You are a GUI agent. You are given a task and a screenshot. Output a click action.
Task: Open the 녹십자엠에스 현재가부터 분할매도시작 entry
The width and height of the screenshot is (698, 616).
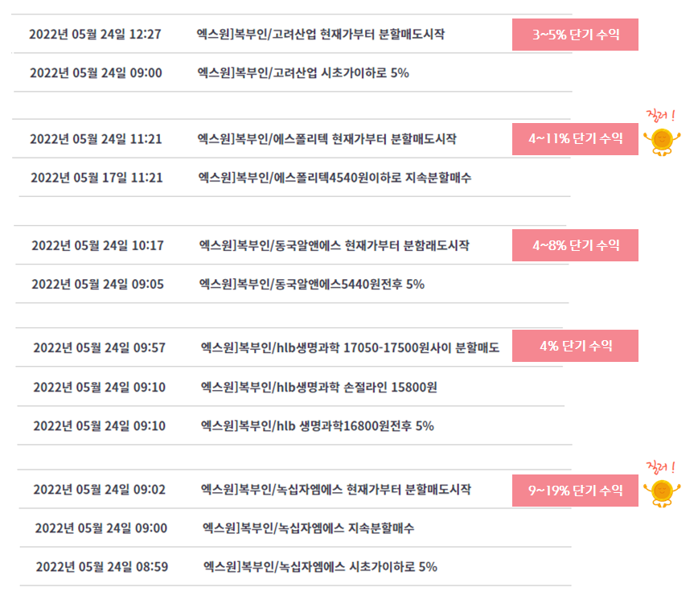(x=336, y=490)
